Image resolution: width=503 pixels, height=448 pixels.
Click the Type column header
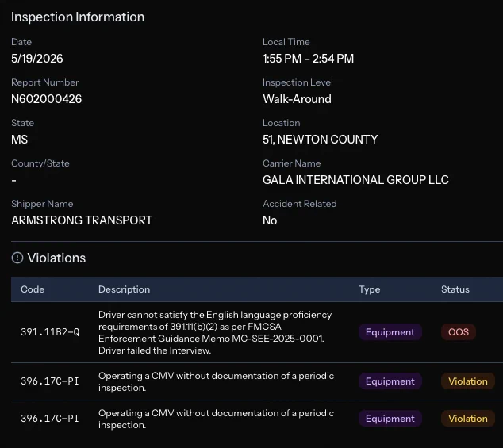(x=369, y=289)
